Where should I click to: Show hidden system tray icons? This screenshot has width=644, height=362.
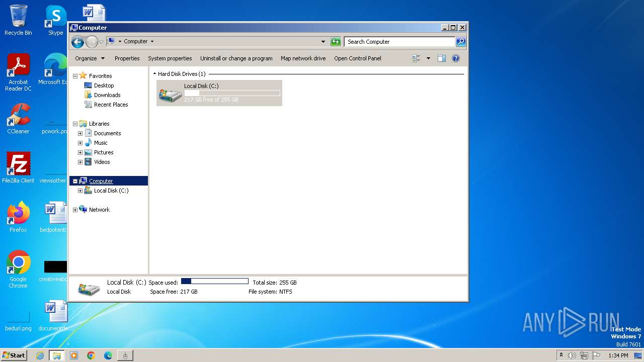coord(561,355)
